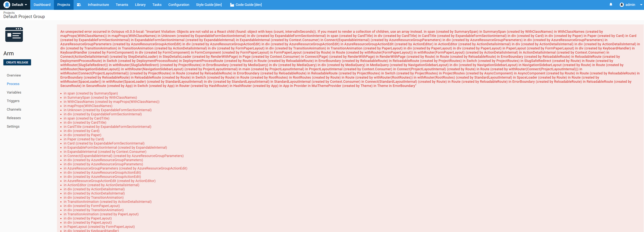Screen dimensions: 644x232
Task: Open the Library menu
Action: click(x=140, y=5)
